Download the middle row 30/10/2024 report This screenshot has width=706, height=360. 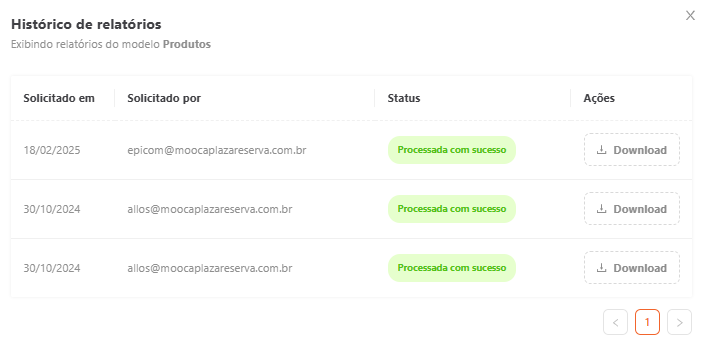[632, 209]
